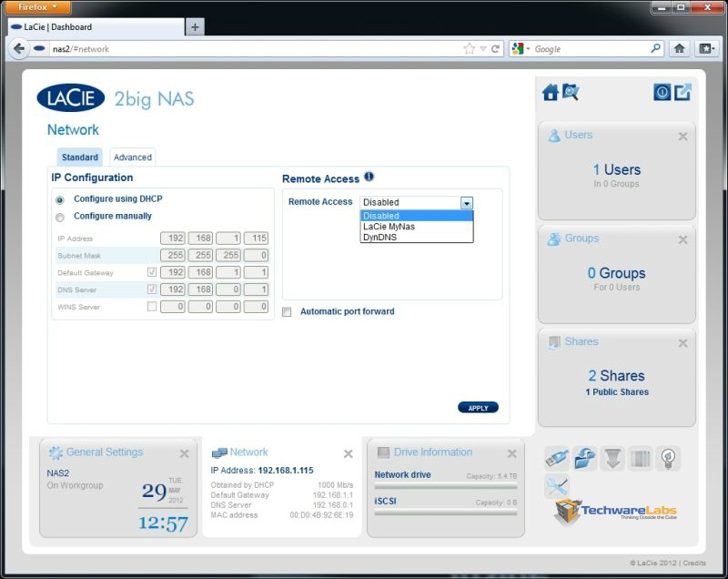
Task: Toggle the Default Gateway checkbox
Action: 152,272
